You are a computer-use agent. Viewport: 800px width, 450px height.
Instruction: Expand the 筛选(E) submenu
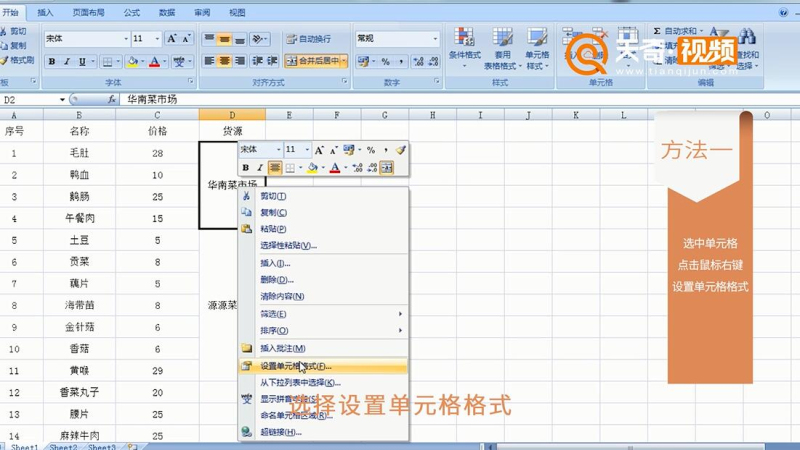pos(323,314)
